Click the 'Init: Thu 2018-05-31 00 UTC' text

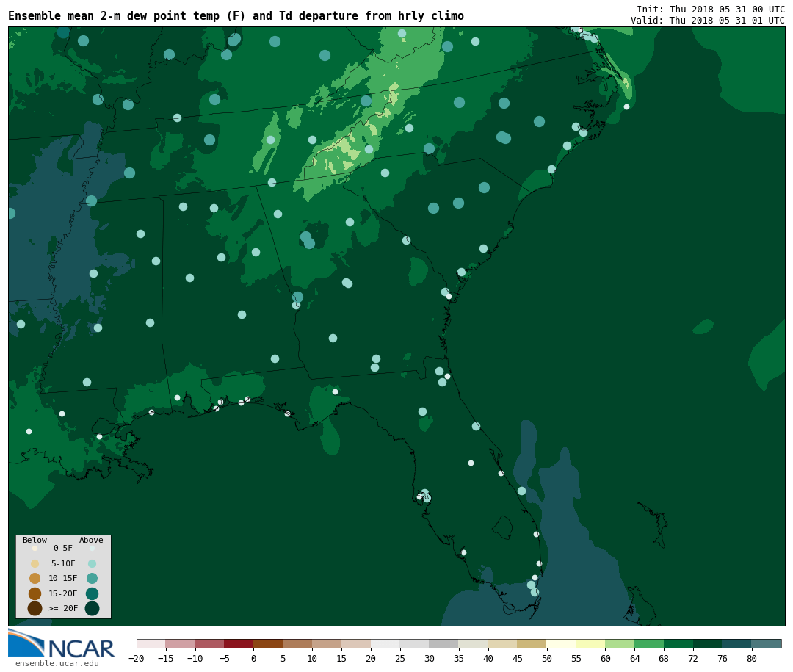pyautogui.click(x=711, y=9)
